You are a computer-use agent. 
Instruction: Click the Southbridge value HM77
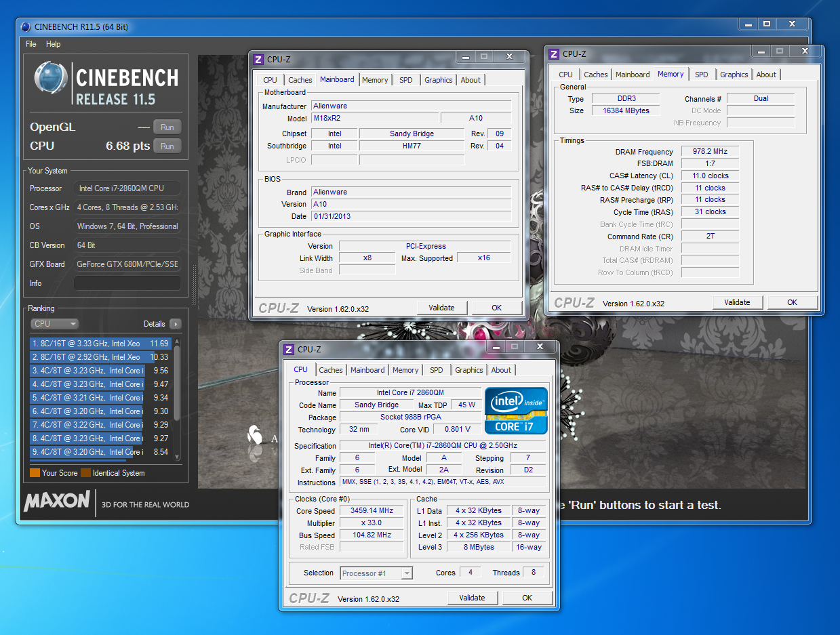pyautogui.click(x=412, y=146)
